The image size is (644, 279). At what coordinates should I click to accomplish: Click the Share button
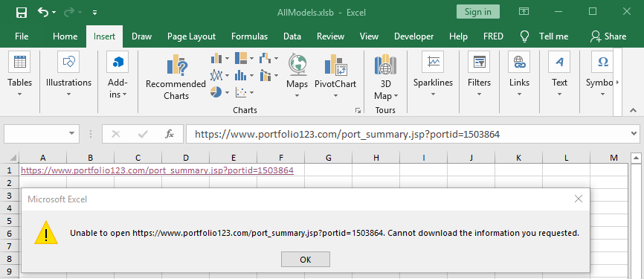(608, 36)
